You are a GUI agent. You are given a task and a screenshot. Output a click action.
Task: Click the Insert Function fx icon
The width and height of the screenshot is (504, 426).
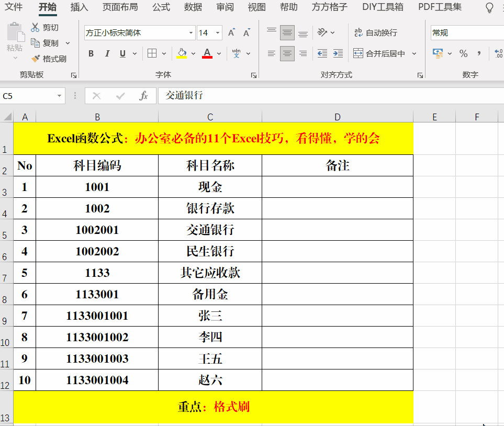pyautogui.click(x=143, y=96)
